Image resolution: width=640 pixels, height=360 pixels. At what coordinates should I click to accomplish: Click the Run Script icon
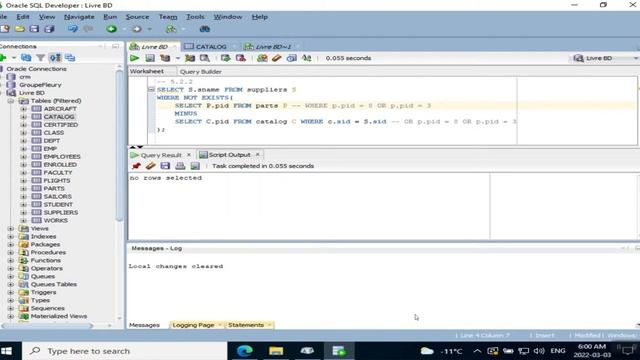click(x=150, y=58)
